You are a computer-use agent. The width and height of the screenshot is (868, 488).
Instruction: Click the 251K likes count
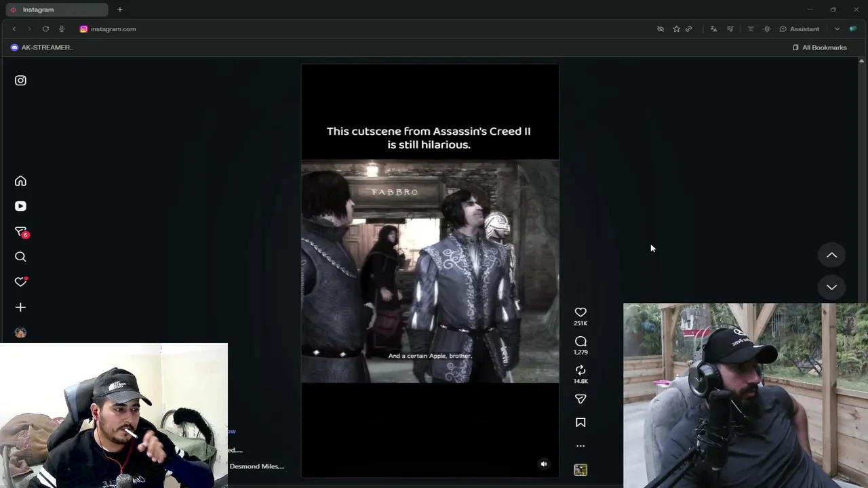pos(580,323)
